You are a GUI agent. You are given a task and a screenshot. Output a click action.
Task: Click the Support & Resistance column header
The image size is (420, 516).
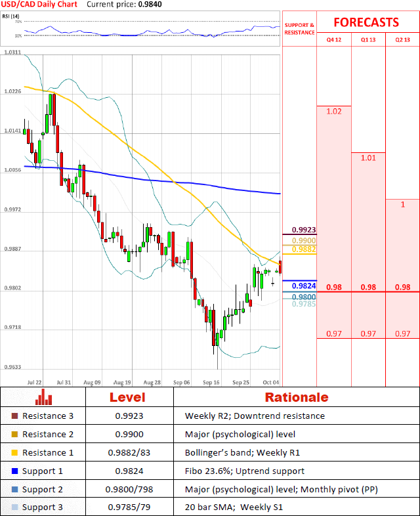[299, 29]
